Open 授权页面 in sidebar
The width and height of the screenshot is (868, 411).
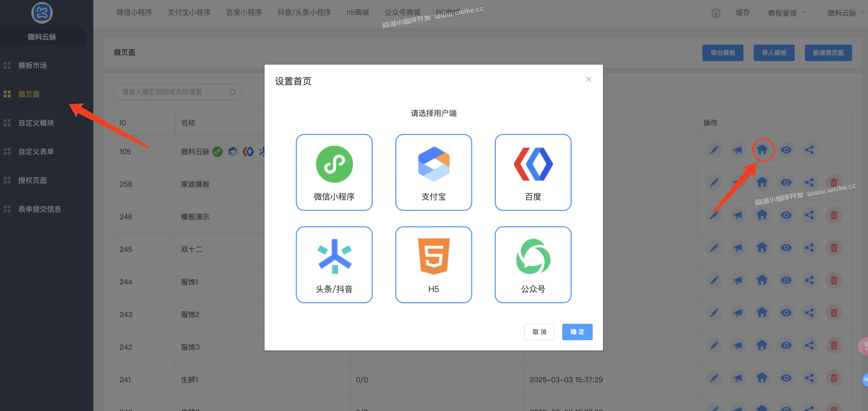(32, 180)
